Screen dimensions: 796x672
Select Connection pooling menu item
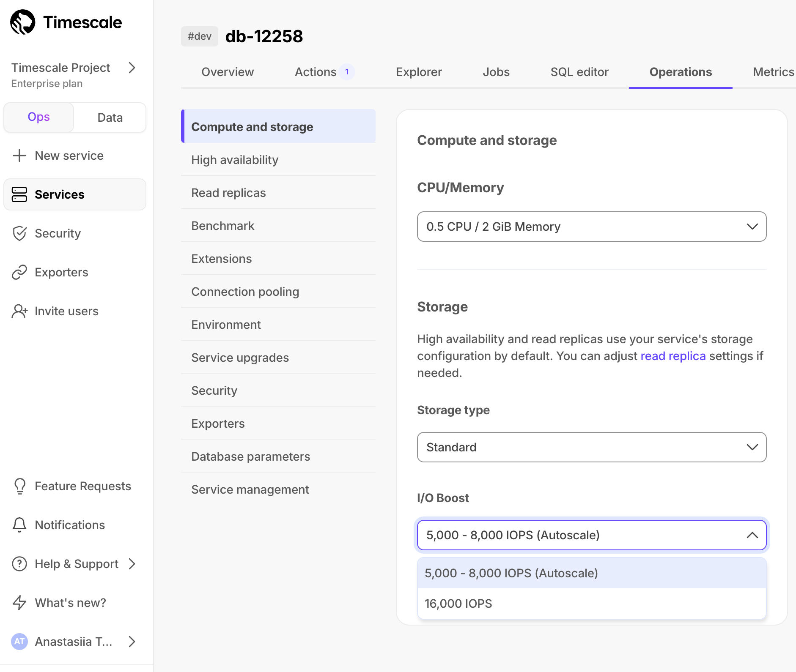tap(278, 292)
